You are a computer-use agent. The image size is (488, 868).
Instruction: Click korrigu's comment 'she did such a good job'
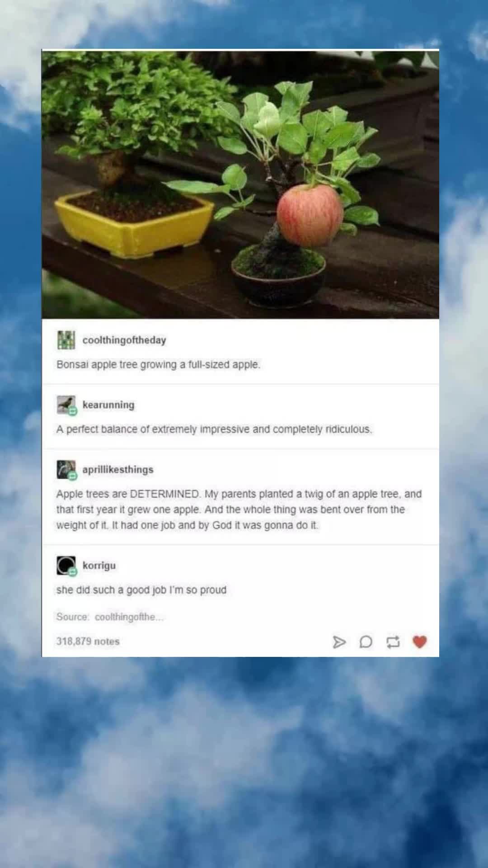pos(141,590)
